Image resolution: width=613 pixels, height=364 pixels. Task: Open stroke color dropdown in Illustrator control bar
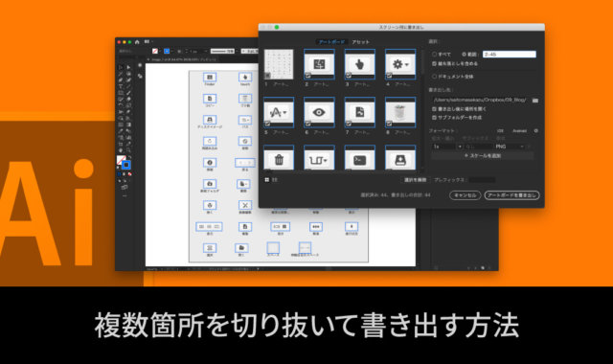point(172,51)
